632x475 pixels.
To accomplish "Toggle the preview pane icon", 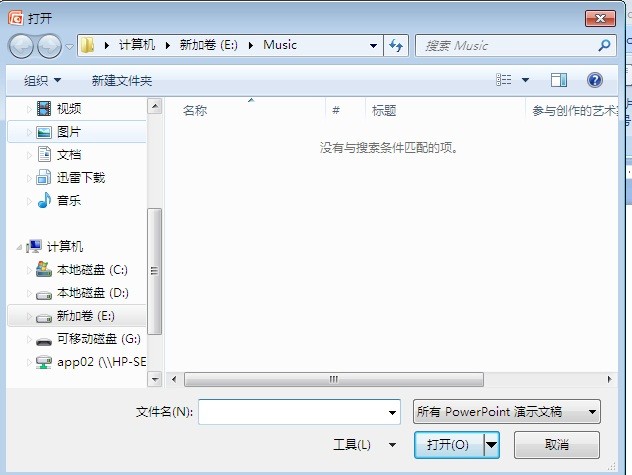I will [559, 80].
